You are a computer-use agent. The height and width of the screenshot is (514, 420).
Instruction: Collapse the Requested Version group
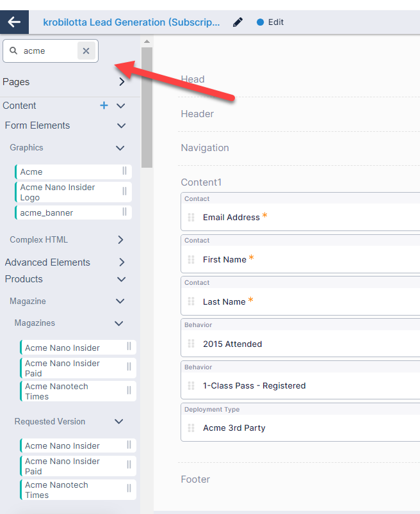(x=119, y=422)
